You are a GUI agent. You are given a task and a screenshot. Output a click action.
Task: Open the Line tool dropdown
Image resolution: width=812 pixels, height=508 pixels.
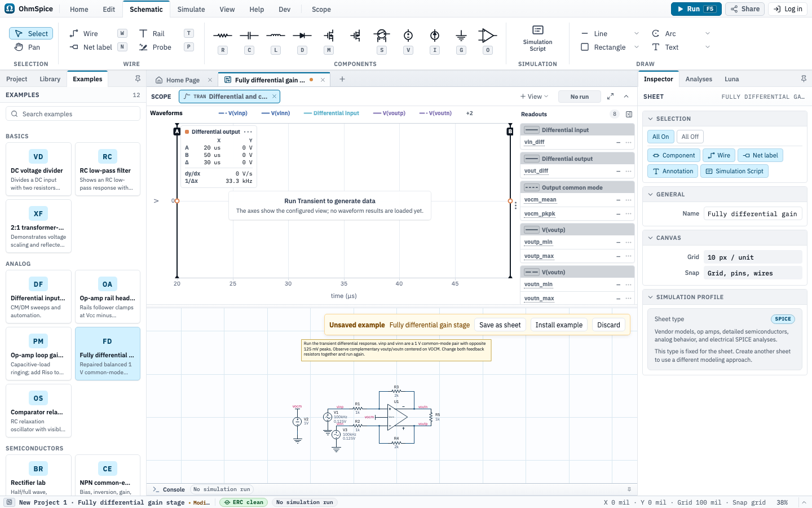[x=637, y=34]
